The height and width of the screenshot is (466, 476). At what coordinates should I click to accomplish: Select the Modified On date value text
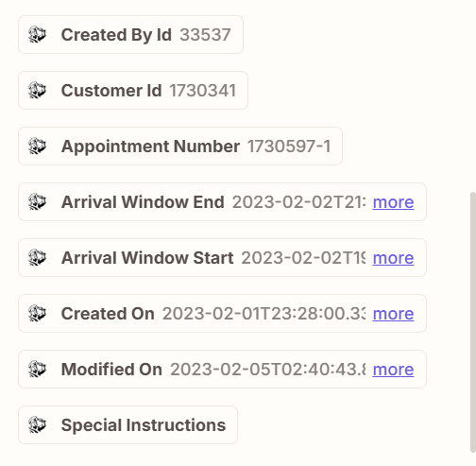[x=268, y=370]
